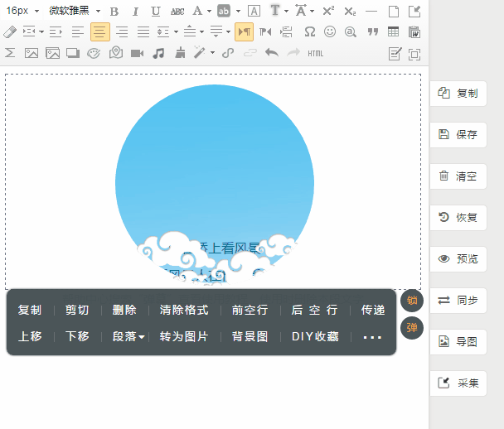Click the font color A swatch
The image size is (504, 429).
tap(197, 11)
